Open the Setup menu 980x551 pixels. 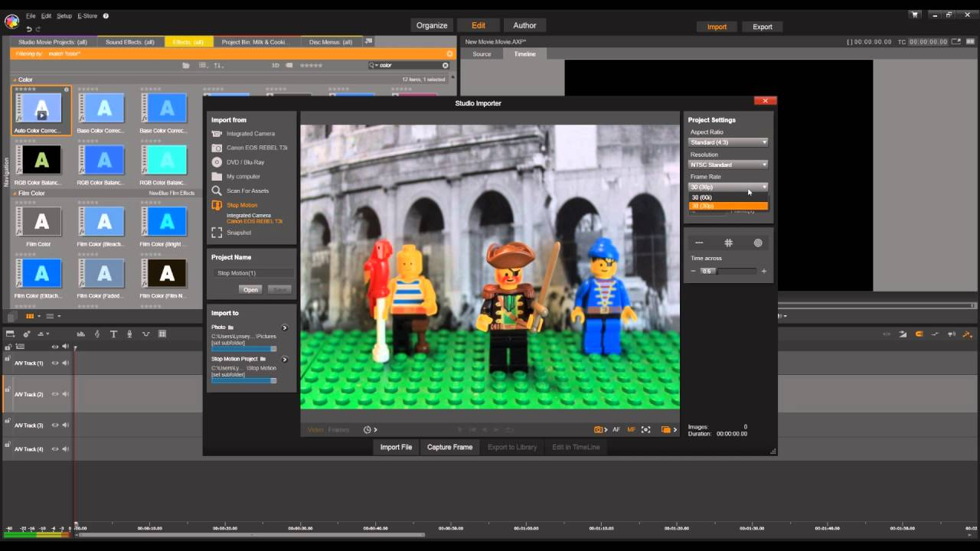(64, 16)
